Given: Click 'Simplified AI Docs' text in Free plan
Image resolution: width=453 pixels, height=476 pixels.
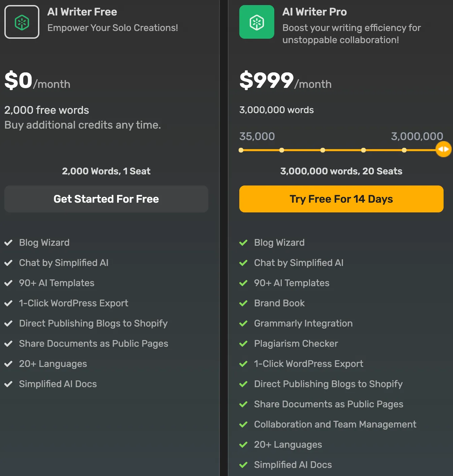Looking at the screenshot, I should tap(58, 384).
